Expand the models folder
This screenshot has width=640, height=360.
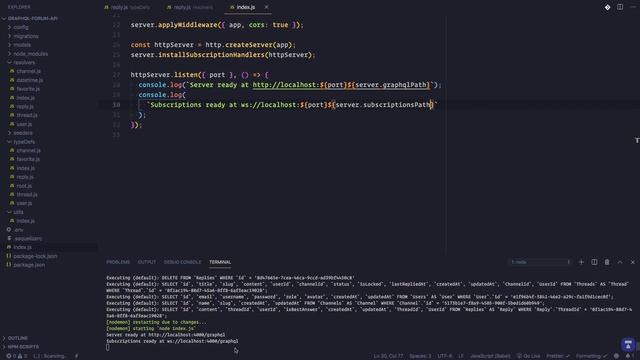22,45
